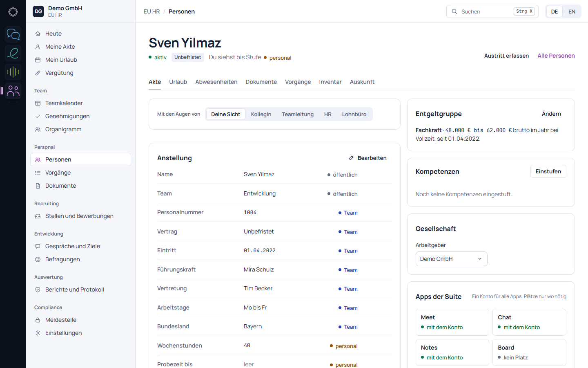Switch view to Deine Sicht
The image size is (588, 368).
(225, 114)
